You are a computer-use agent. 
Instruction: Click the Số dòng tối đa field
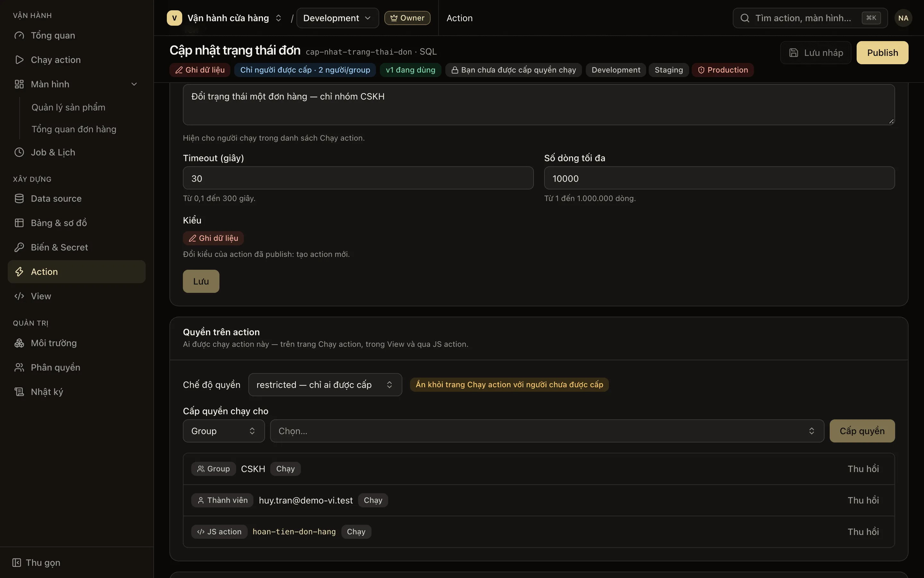pyautogui.click(x=719, y=178)
